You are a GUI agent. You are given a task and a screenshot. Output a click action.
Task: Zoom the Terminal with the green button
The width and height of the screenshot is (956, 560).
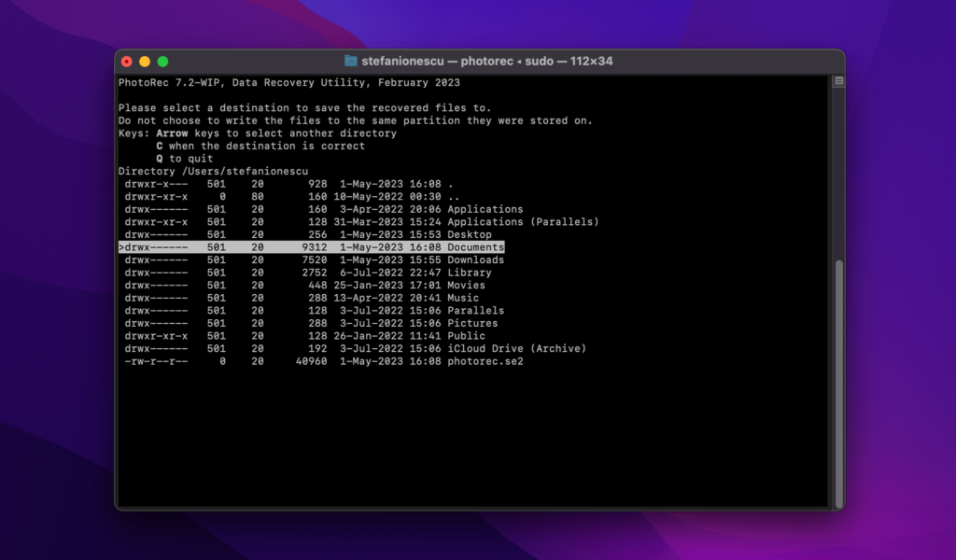click(162, 62)
